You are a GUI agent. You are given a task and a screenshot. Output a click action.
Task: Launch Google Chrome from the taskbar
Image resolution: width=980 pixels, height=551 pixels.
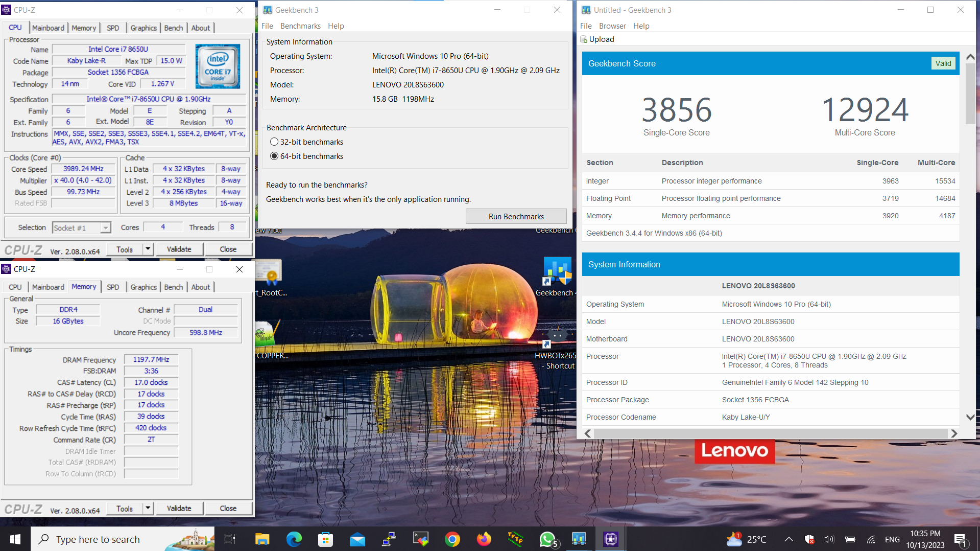coord(452,539)
